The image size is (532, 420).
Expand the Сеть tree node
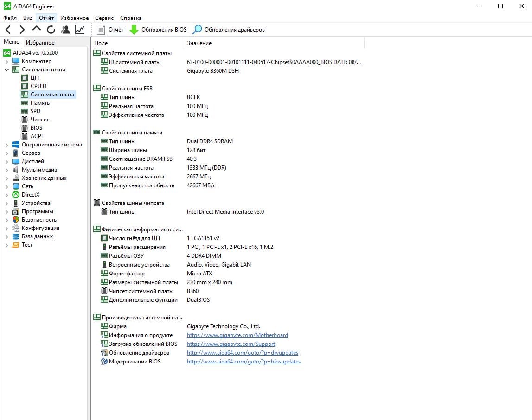pyautogui.click(x=7, y=186)
